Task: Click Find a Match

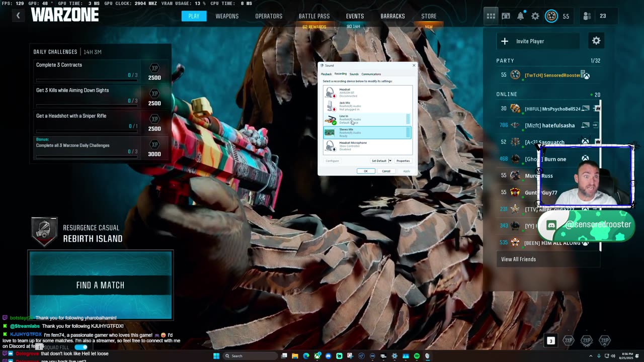Action: (101, 285)
